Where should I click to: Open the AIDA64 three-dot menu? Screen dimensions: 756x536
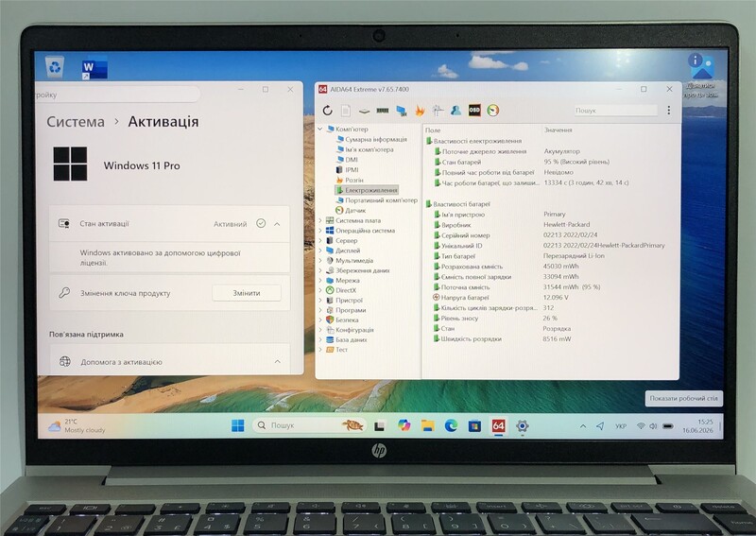pyautogui.click(x=669, y=111)
